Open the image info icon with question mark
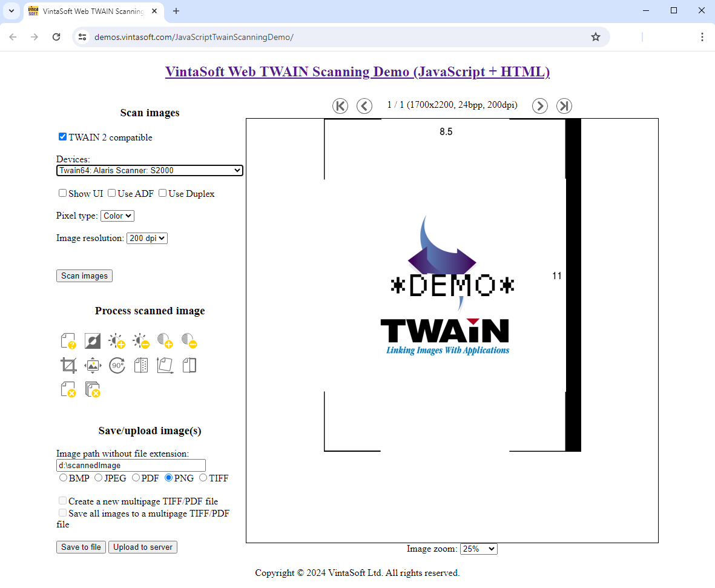 (68, 340)
